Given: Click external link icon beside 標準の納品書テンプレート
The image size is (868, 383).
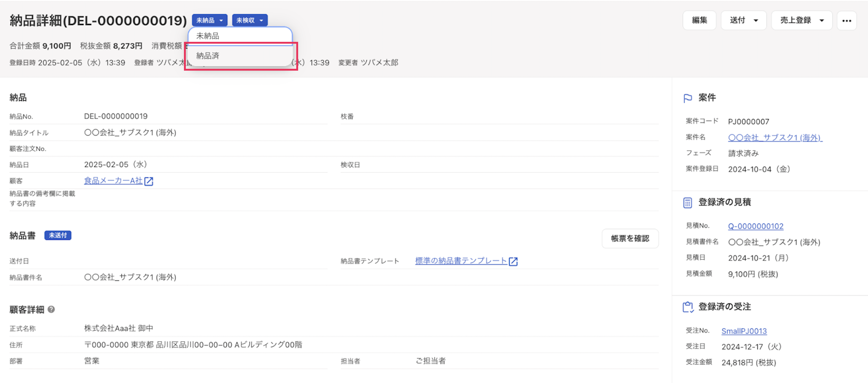Looking at the screenshot, I should 513,261.
